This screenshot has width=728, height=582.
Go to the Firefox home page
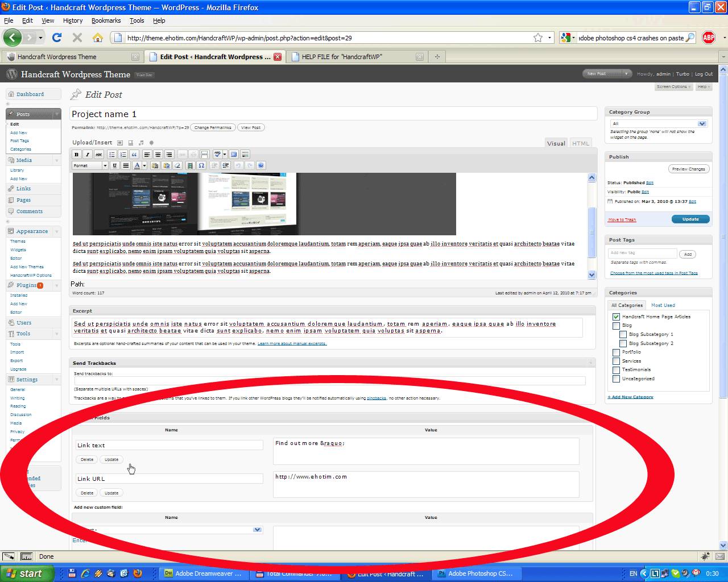coord(98,38)
